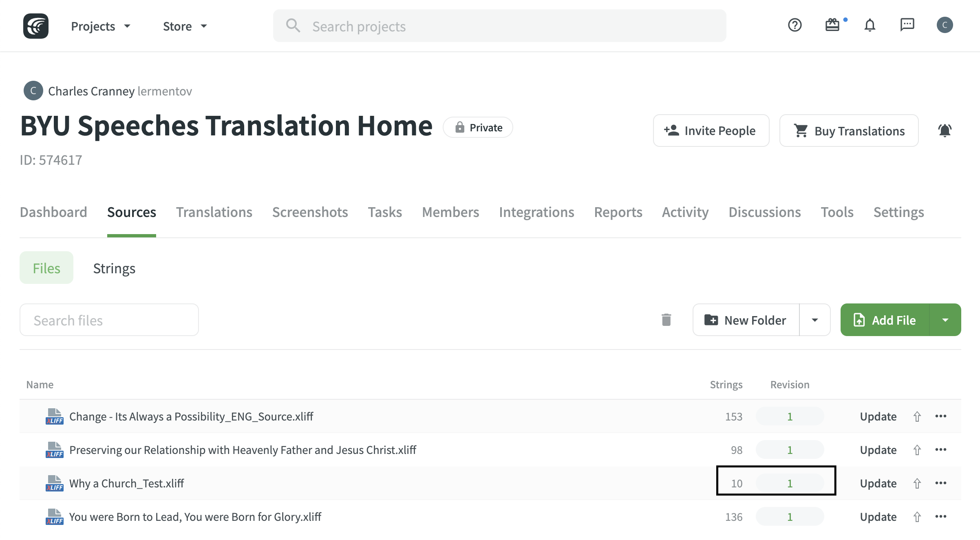Open the Reports tab

point(618,212)
